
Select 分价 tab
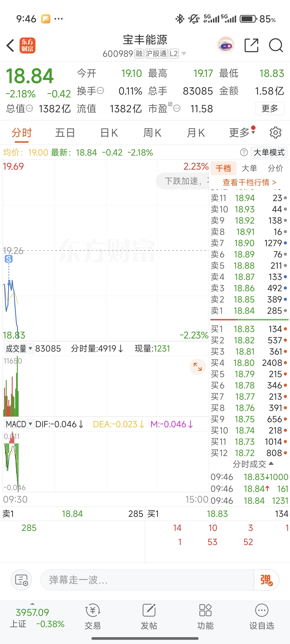[275, 168]
